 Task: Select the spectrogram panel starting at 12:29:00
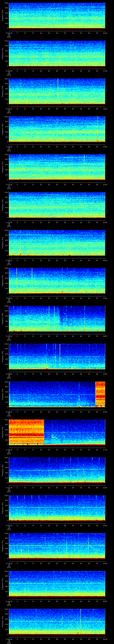point(57,16)
